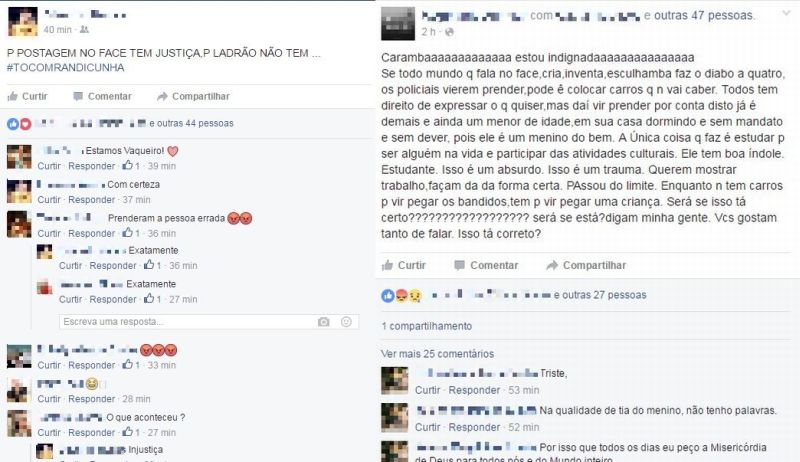
Task: Open 1 compartilhamento link
Action: (x=427, y=326)
